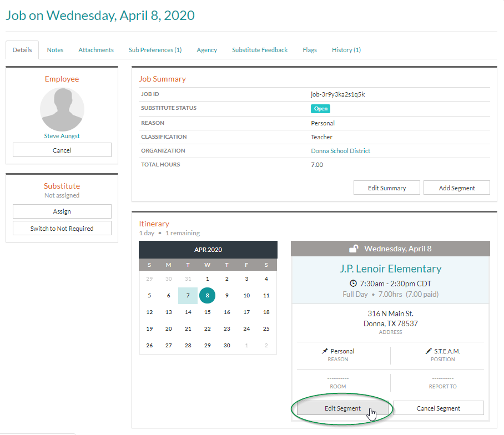Click the Wednesday, April 8 segment header

[x=391, y=249]
